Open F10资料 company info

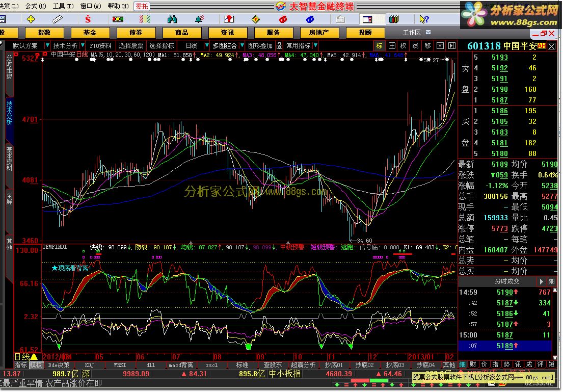pos(100,46)
